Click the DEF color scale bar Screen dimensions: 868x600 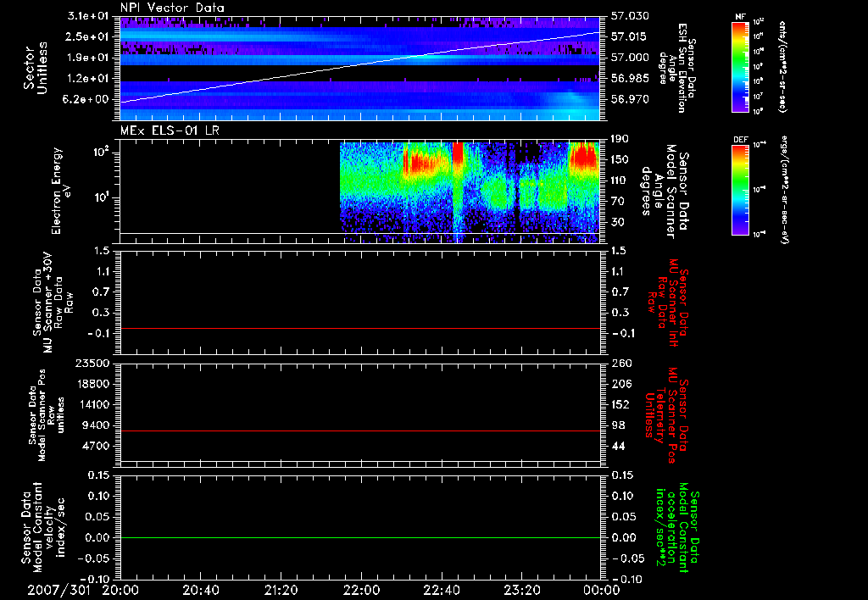point(741,190)
